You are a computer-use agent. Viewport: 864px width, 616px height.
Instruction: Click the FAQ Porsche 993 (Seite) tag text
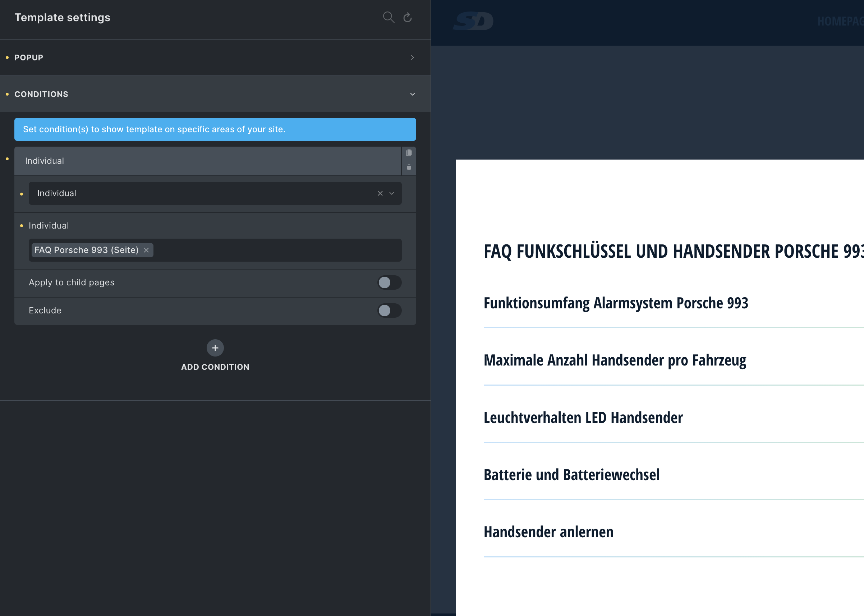[87, 250]
